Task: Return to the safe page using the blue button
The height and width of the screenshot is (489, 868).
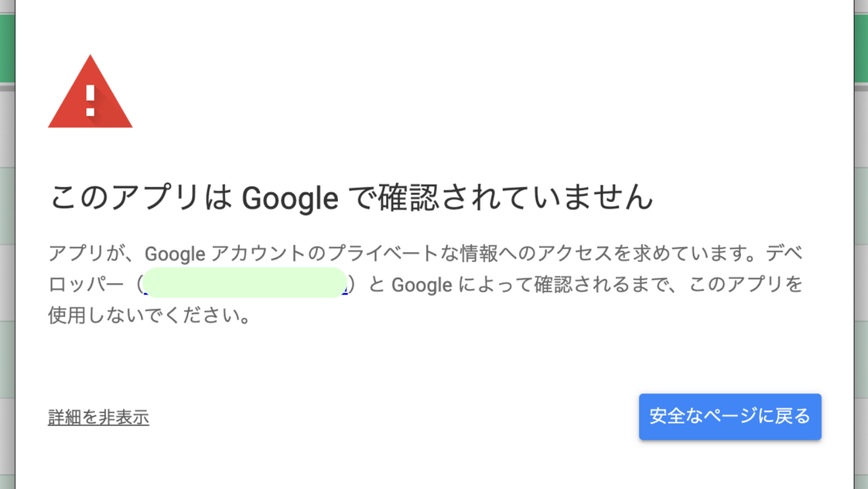Action: coord(729,417)
